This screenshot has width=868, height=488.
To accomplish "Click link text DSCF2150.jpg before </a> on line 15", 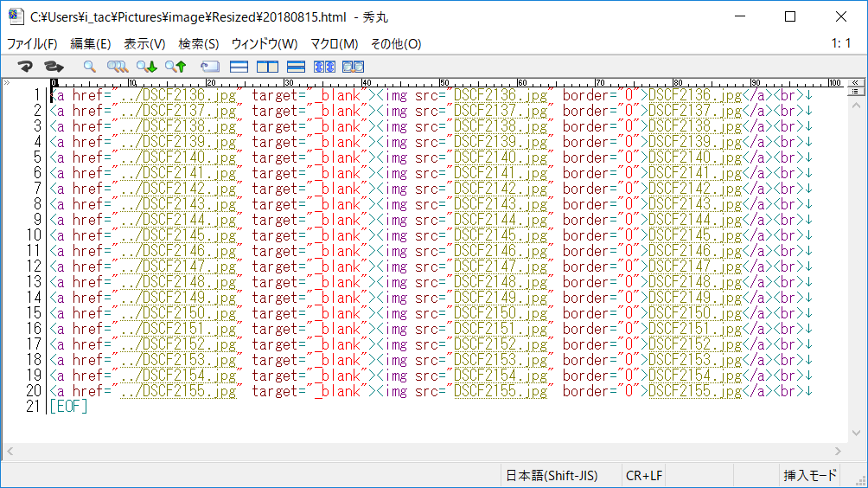I will pos(695,313).
